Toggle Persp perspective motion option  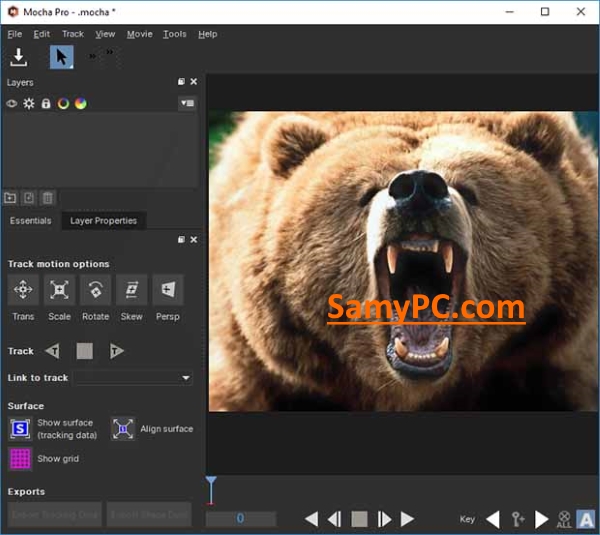pos(168,289)
